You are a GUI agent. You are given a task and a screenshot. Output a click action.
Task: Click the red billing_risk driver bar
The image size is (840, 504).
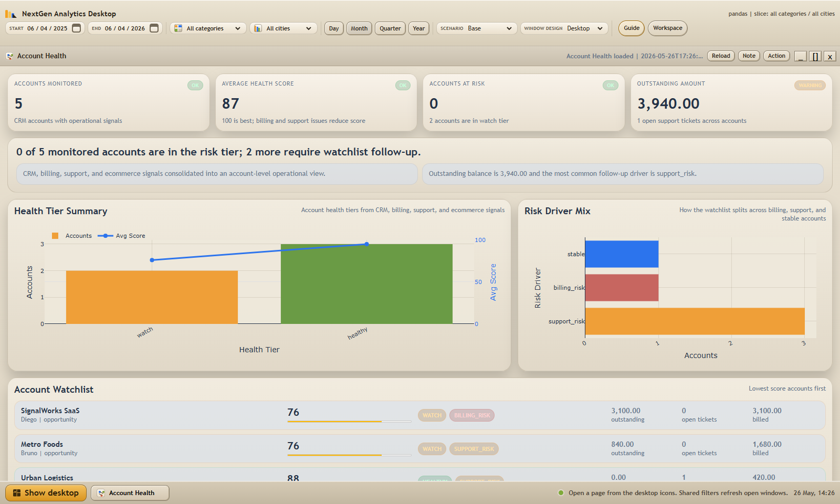tap(622, 288)
